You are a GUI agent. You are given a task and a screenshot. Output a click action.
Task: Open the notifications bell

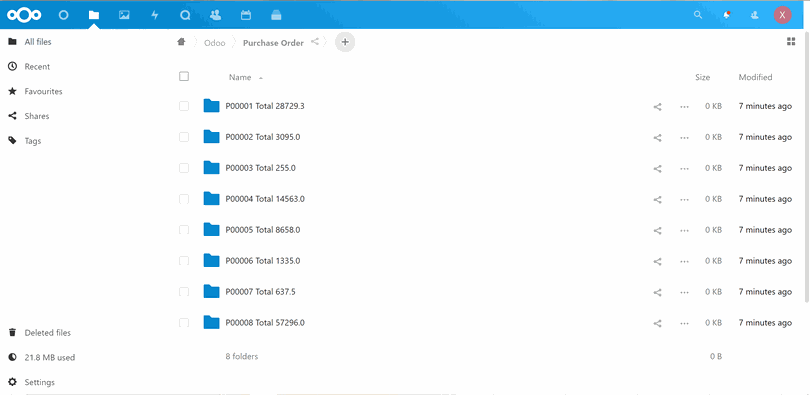[x=727, y=15]
